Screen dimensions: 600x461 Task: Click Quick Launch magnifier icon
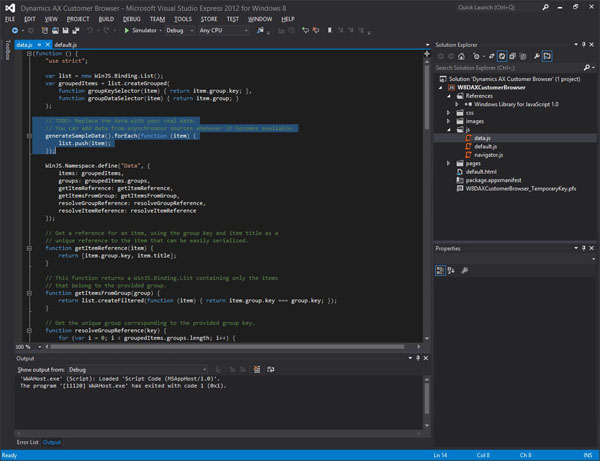click(x=545, y=7)
